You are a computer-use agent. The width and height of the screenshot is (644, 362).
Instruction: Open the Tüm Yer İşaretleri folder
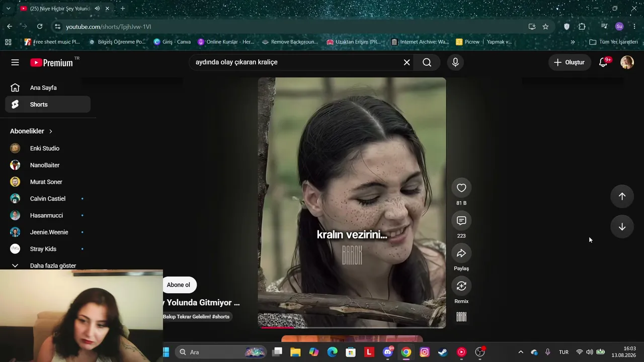[x=613, y=42]
